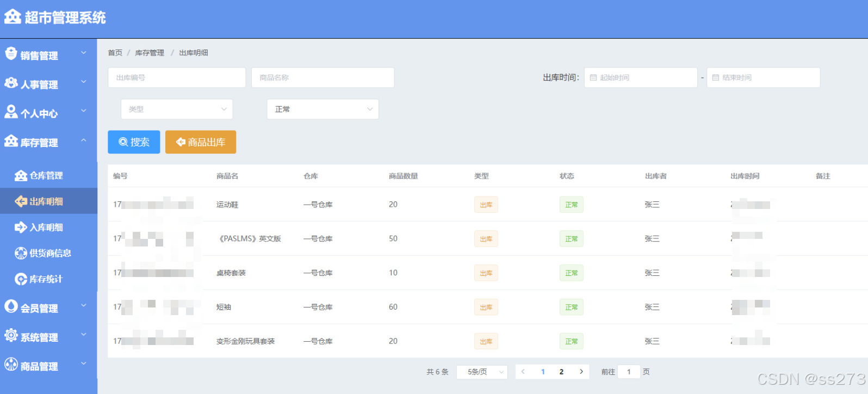The width and height of the screenshot is (868, 394).
Task: Click the 《PASLMS》英文版 product cell
Action: tap(249, 238)
